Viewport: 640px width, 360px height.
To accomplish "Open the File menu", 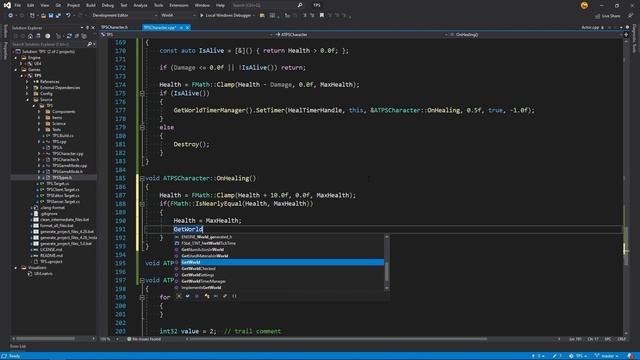I will point(18,5).
